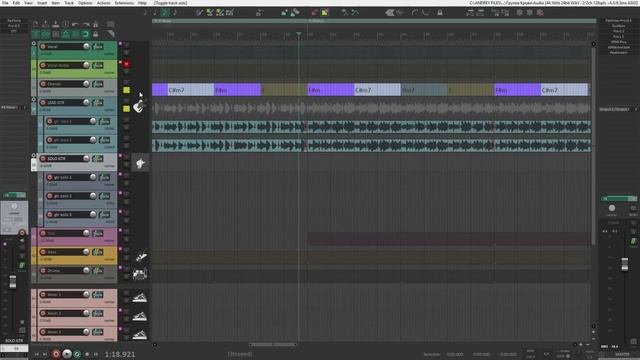Toggle the green Repeat loop button
This screenshot has height=360, width=640.
pyautogui.click(x=77, y=354)
